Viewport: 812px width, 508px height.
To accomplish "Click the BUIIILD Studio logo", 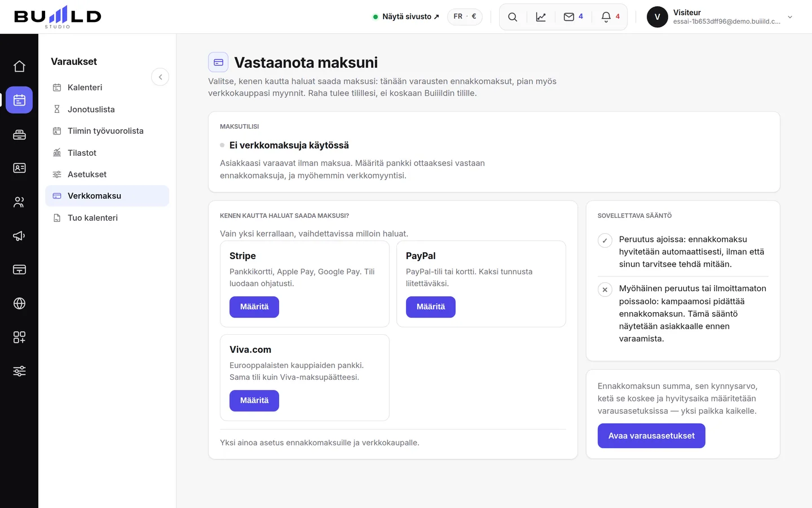I will tap(58, 17).
